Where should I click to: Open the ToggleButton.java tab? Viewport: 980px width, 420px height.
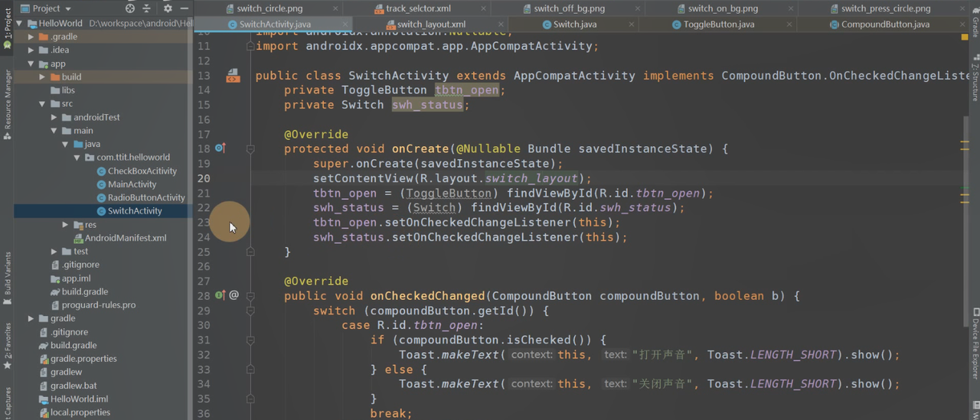tap(718, 24)
